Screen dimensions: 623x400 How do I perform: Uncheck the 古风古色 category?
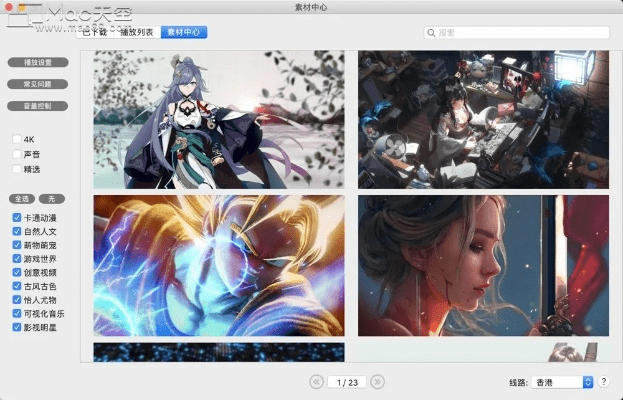[17, 286]
